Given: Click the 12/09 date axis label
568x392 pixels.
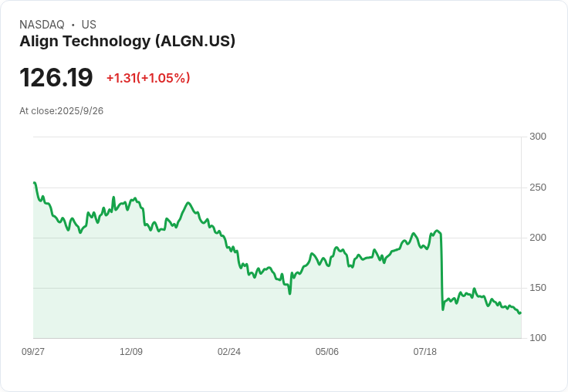Looking at the screenshot, I should click(x=131, y=352).
